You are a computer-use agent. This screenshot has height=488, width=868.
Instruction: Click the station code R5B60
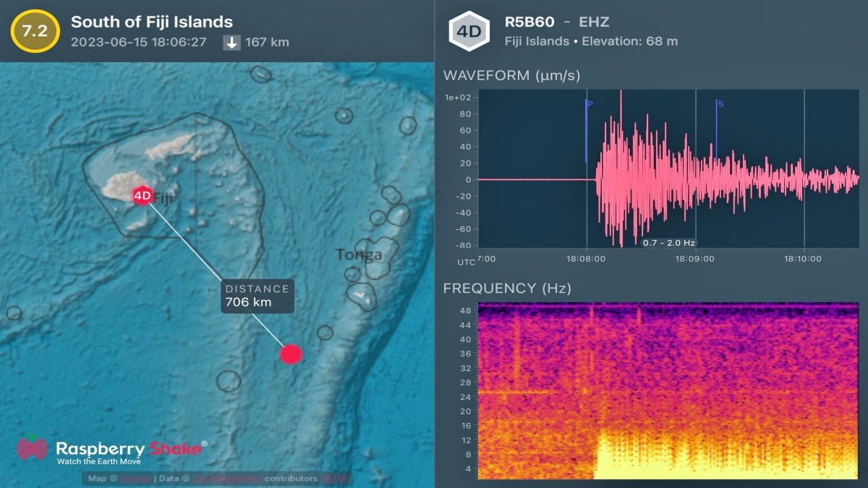(x=529, y=22)
